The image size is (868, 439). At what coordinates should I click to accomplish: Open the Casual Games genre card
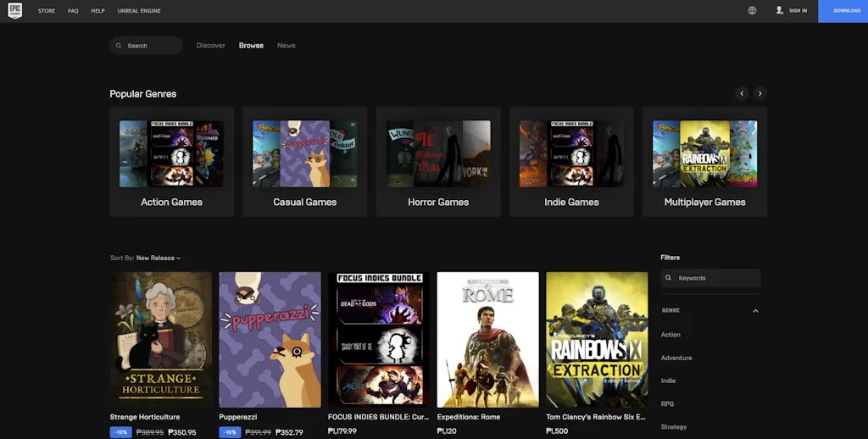305,162
